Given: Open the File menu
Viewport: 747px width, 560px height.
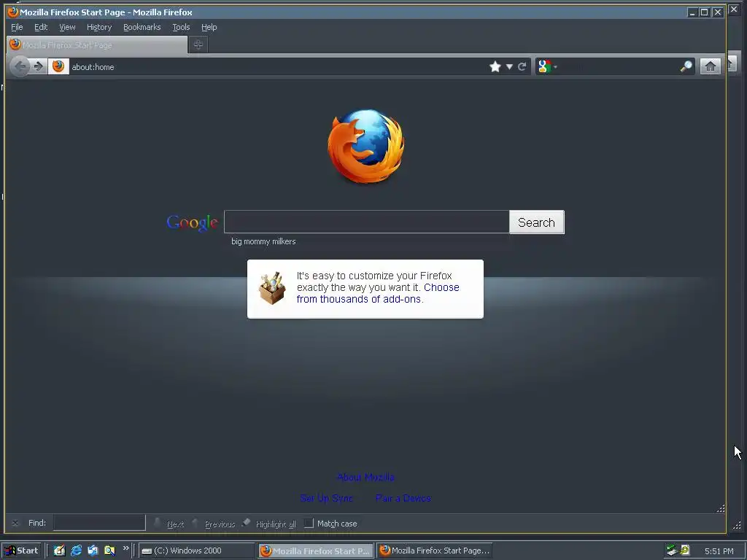Looking at the screenshot, I should tap(17, 27).
